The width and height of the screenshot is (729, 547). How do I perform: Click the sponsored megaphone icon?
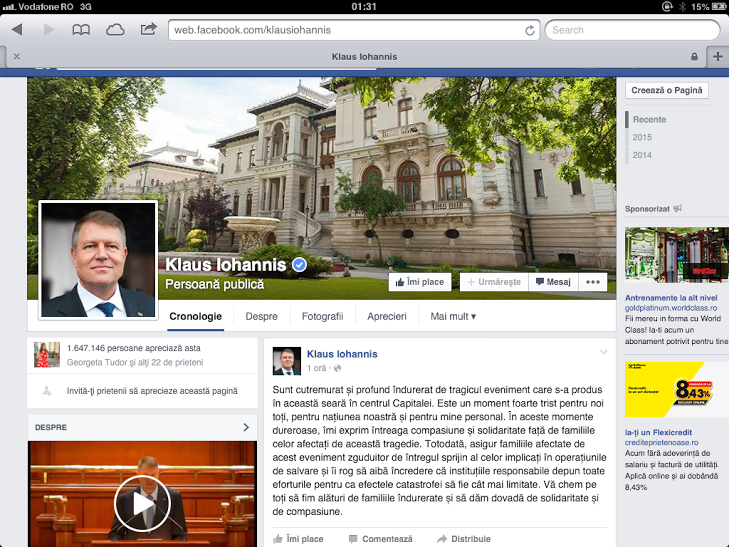coord(678,208)
